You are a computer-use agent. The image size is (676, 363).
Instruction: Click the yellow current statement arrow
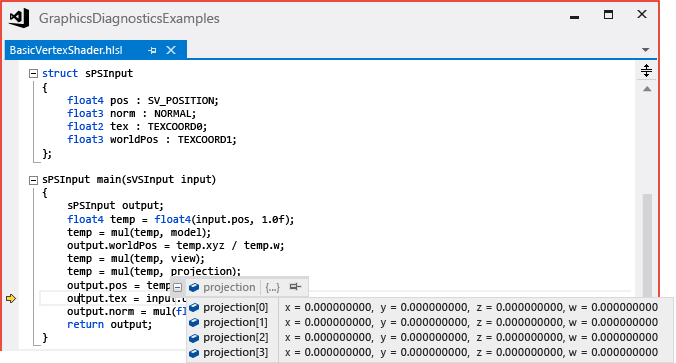pyautogui.click(x=11, y=298)
